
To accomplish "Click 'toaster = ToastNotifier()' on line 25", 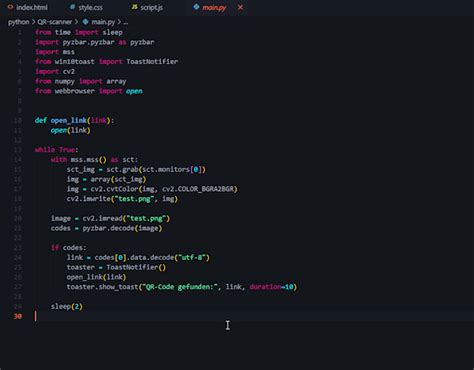I will (116, 267).
